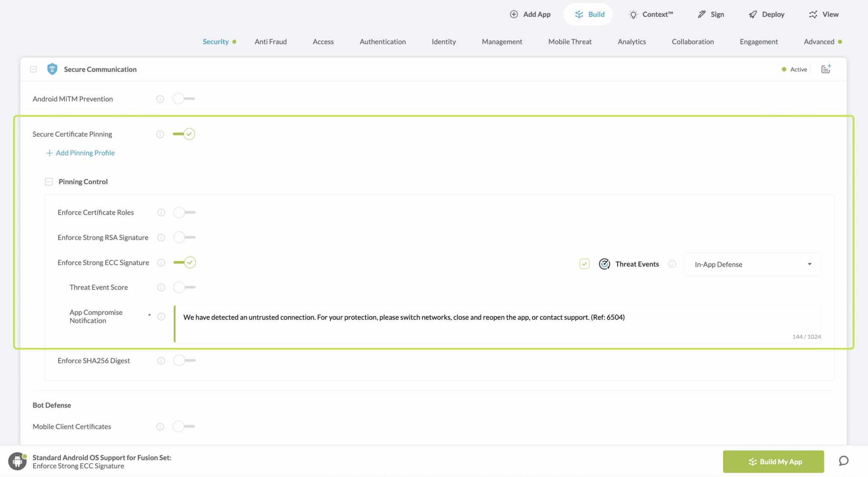Click the Secure Communication shield icon
Image resolution: width=868 pixels, height=477 pixels.
point(52,69)
